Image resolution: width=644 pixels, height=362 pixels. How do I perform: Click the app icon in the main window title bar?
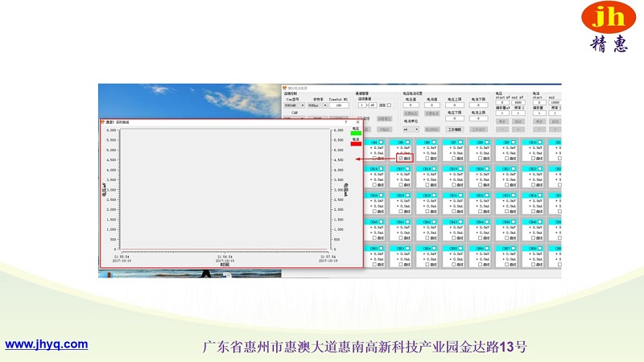point(285,87)
